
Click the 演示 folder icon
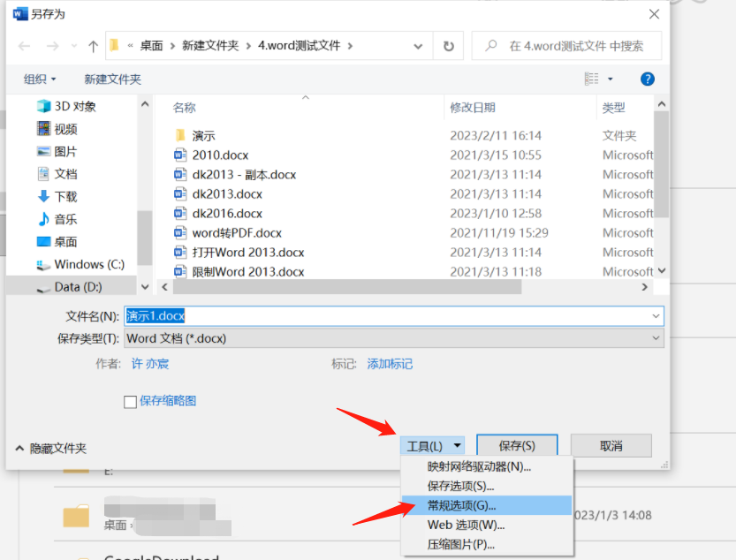click(x=179, y=136)
